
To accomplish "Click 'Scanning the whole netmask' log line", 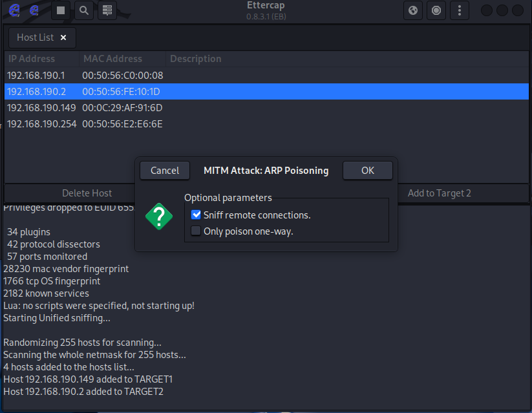I will (x=94, y=355).
